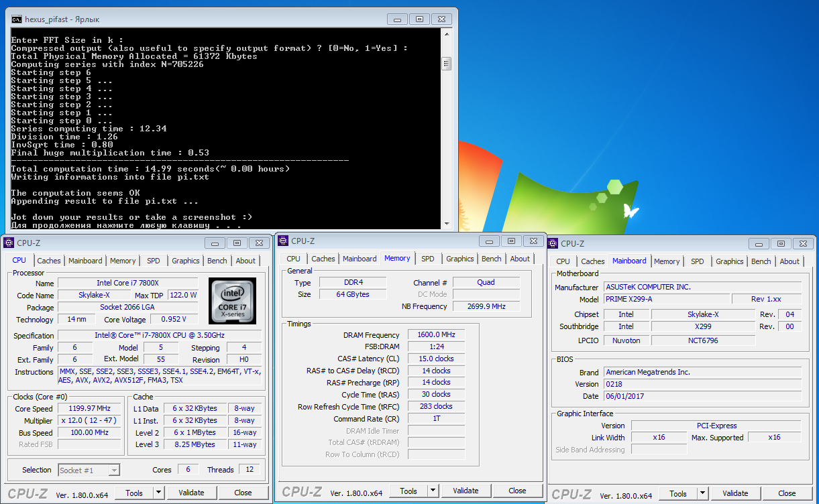Click the CPU-Z title icon in middle window
This screenshot has width=819, height=504.
[283, 241]
